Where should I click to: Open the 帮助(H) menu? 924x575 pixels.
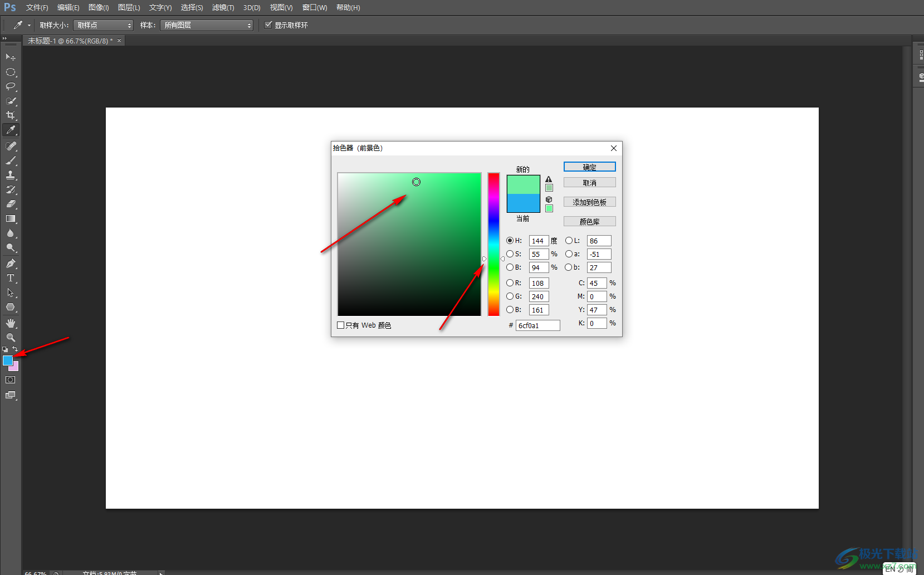[348, 8]
